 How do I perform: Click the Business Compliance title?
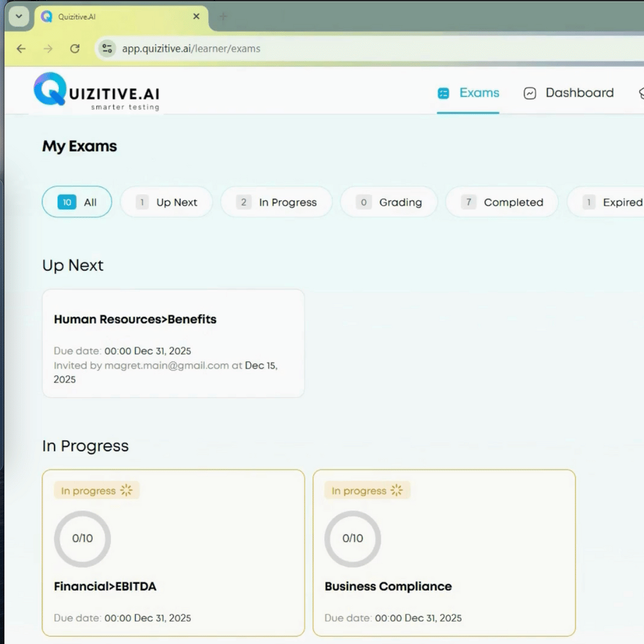click(388, 586)
